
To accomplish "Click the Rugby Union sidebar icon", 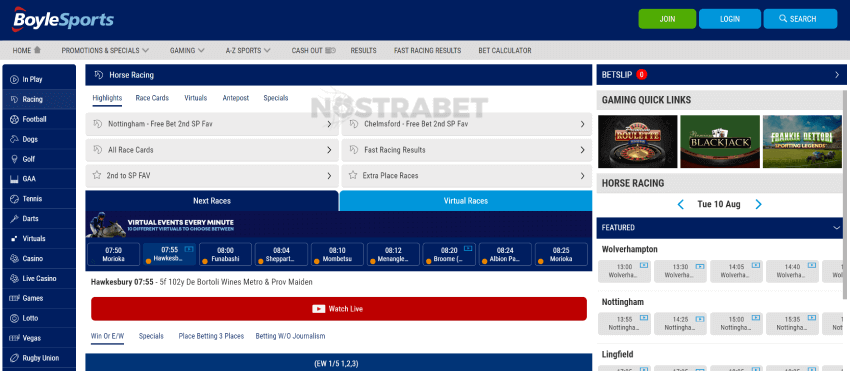I will tap(14, 358).
